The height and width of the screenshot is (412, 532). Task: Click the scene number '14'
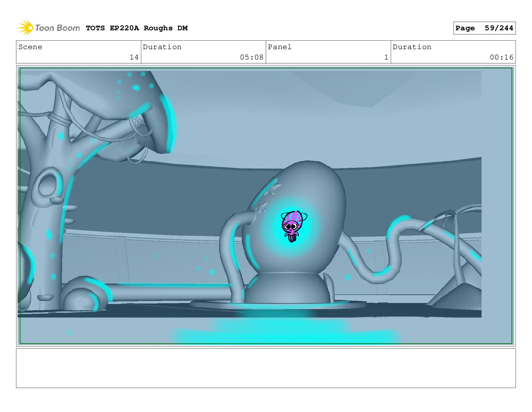point(134,57)
